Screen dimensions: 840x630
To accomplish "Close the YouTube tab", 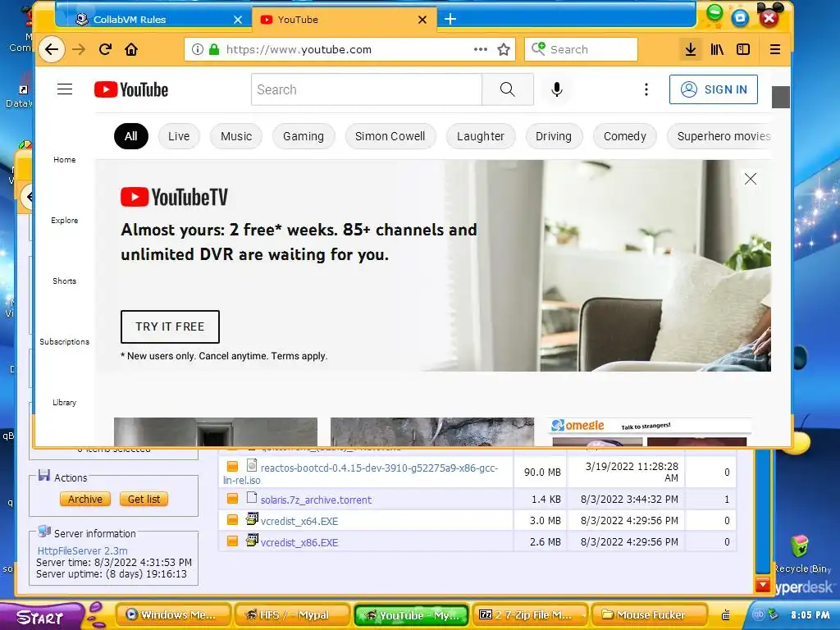I will point(422,20).
